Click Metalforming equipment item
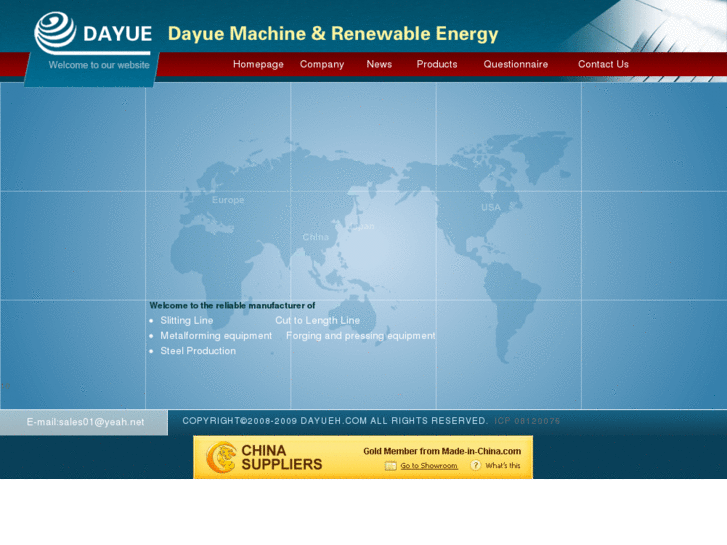The height and width of the screenshot is (545, 727). [x=216, y=336]
